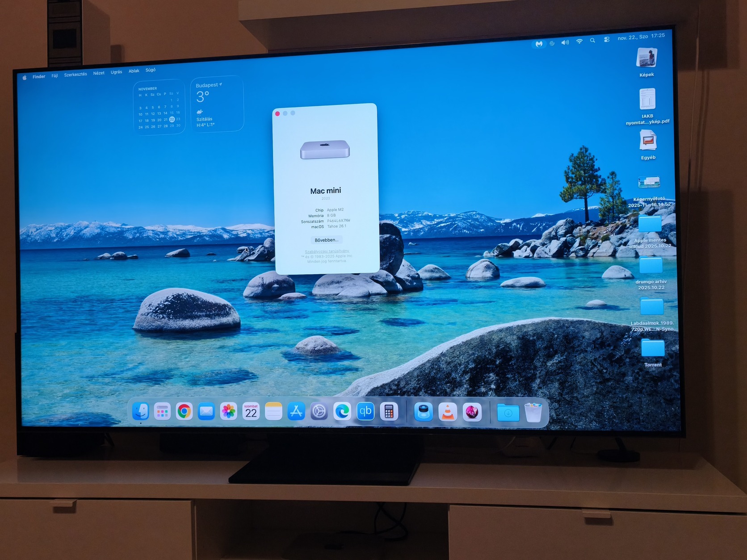The image size is (747, 560).
Task: Open the Ugrás menu
Action: pyautogui.click(x=116, y=72)
